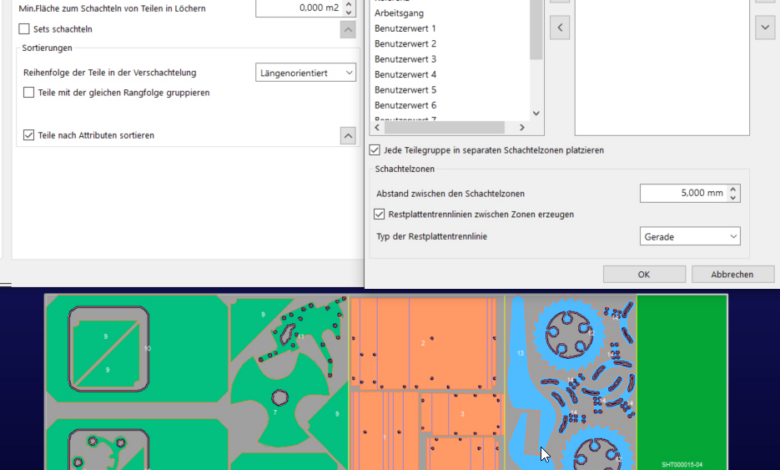780x470 pixels.
Task: Select Benutzerwert 1 in the list
Action: pos(405,28)
